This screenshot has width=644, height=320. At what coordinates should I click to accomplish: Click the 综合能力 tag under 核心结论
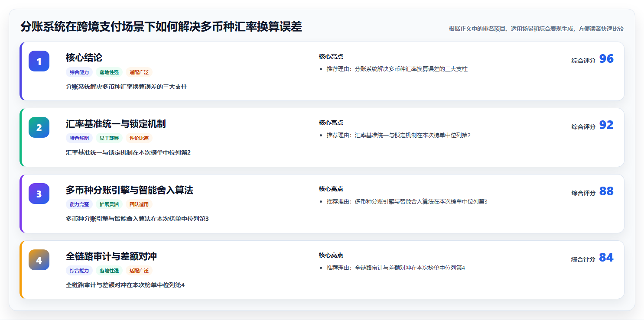(x=79, y=72)
